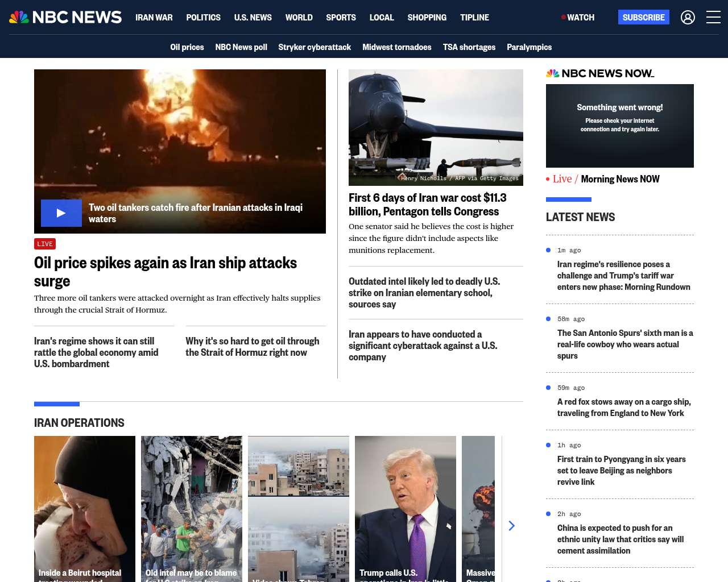Click the next arrow in Iran Operations carousel
728x582 pixels.
point(511,526)
